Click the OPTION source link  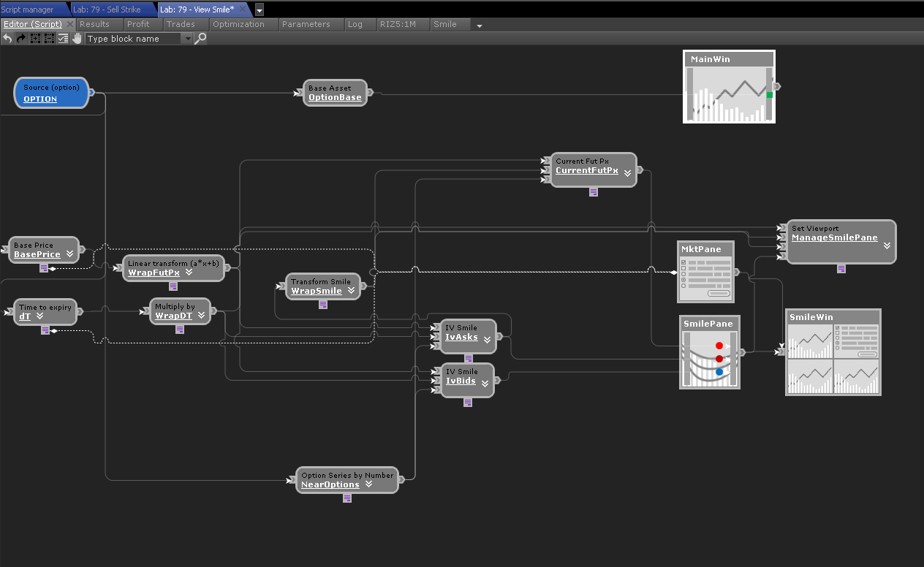click(x=40, y=99)
